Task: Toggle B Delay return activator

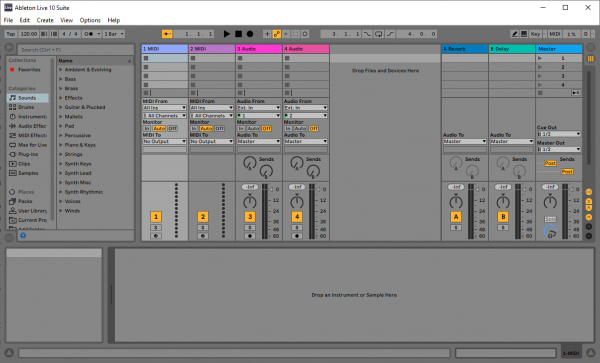Action: click(x=503, y=217)
